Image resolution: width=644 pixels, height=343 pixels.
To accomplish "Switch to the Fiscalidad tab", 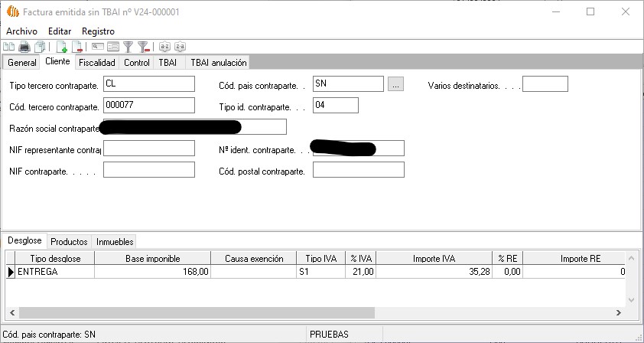I will 97,63.
